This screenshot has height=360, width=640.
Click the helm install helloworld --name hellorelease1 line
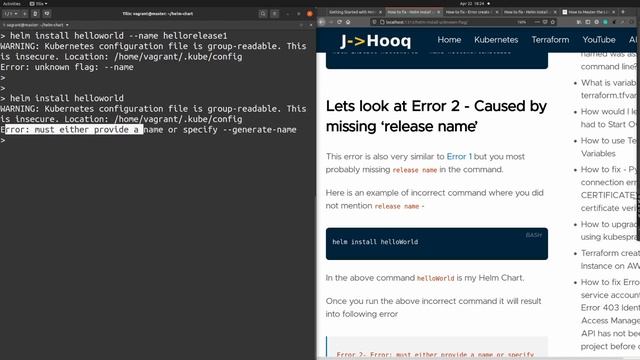click(114, 36)
